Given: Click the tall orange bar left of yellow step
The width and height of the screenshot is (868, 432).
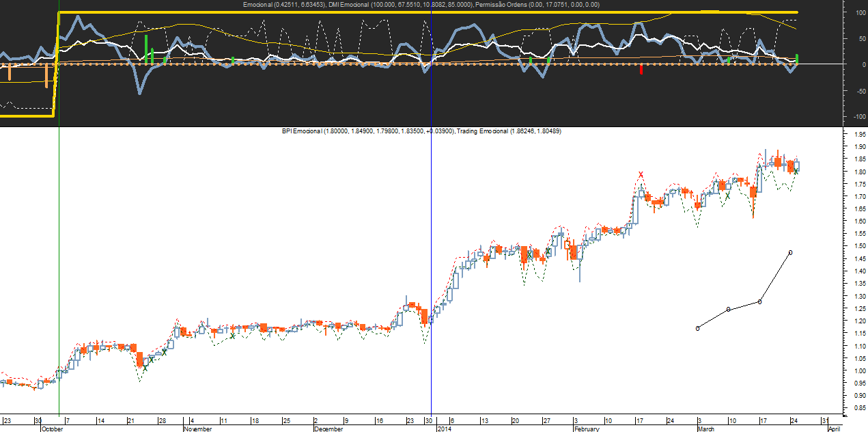Looking at the screenshot, I should [46, 75].
